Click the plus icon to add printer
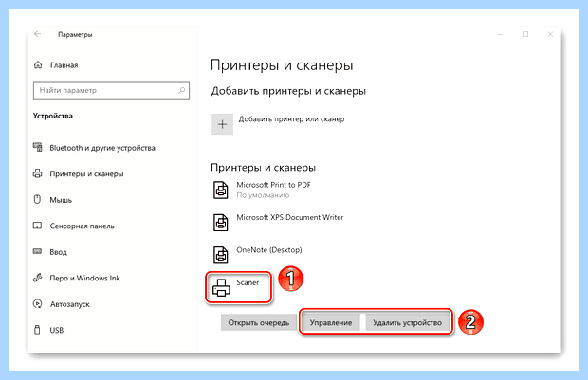Screen dimensions: 588x380 pos(222,124)
